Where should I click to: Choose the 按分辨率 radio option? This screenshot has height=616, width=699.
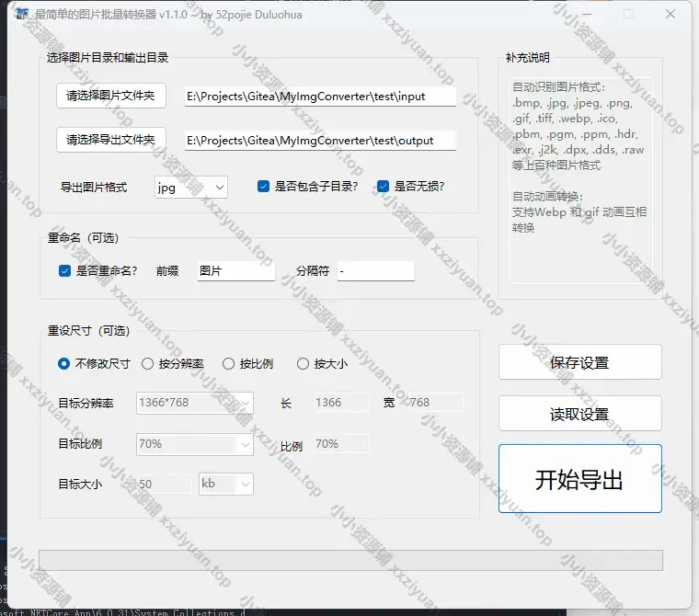point(147,363)
